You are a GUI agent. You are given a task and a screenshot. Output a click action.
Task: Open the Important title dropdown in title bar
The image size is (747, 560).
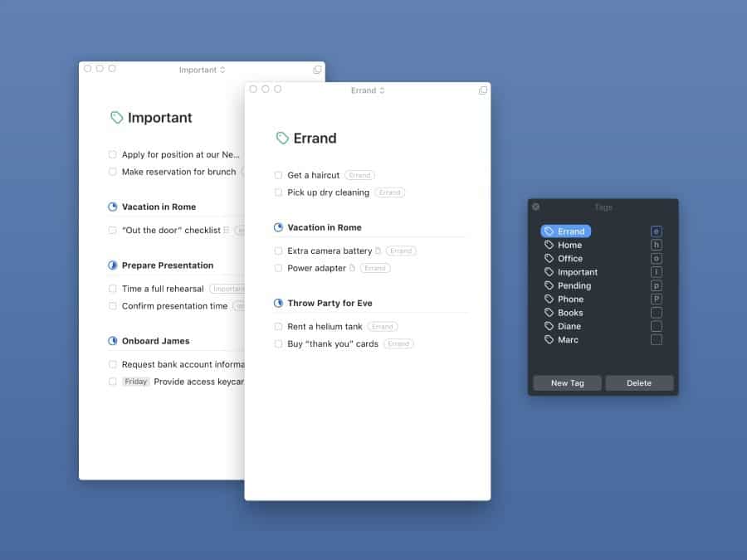202,71
